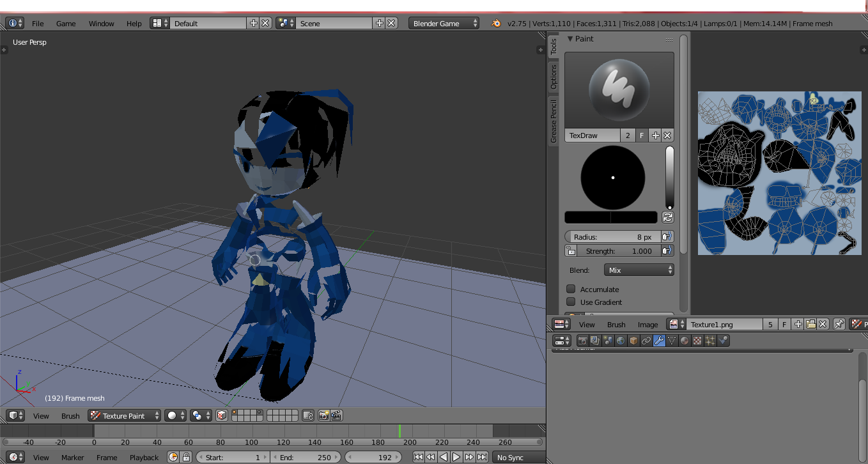Click the OpenGL render image camera icon
The height and width of the screenshot is (464, 868).
(x=323, y=415)
